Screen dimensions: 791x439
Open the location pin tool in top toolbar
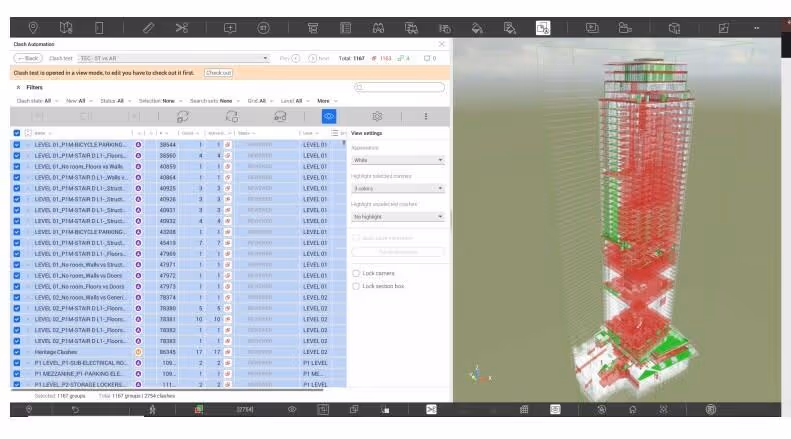33,28
